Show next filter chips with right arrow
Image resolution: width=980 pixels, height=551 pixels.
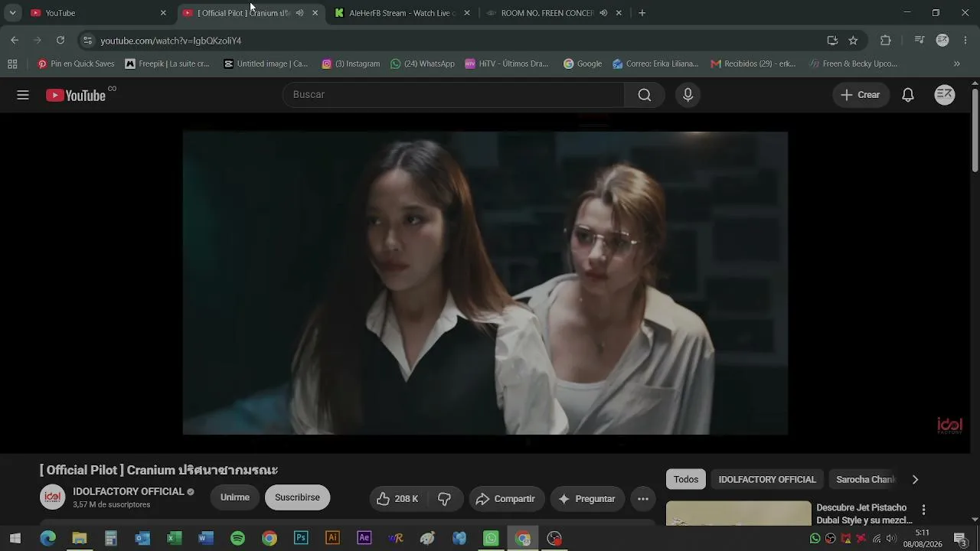[915, 480]
